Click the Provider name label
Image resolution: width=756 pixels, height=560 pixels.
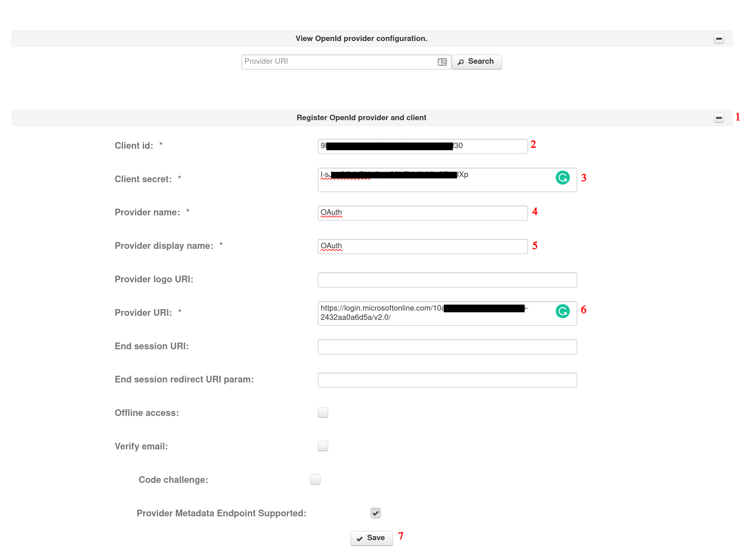pos(148,212)
